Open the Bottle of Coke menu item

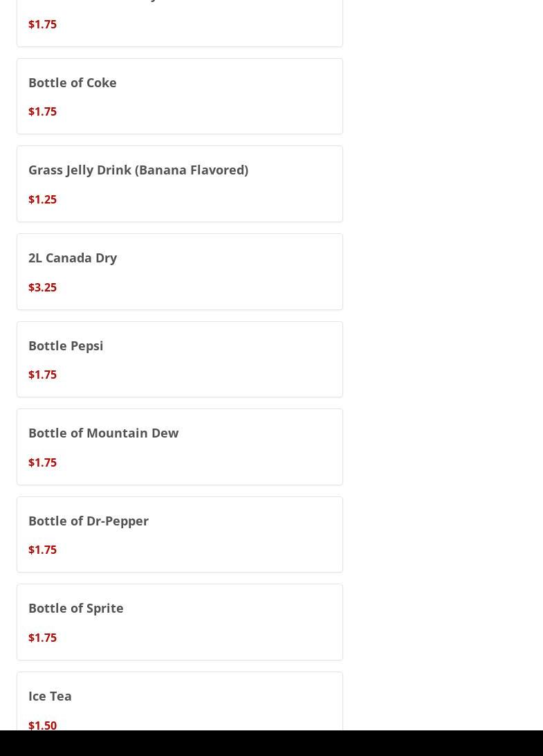(73, 83)
